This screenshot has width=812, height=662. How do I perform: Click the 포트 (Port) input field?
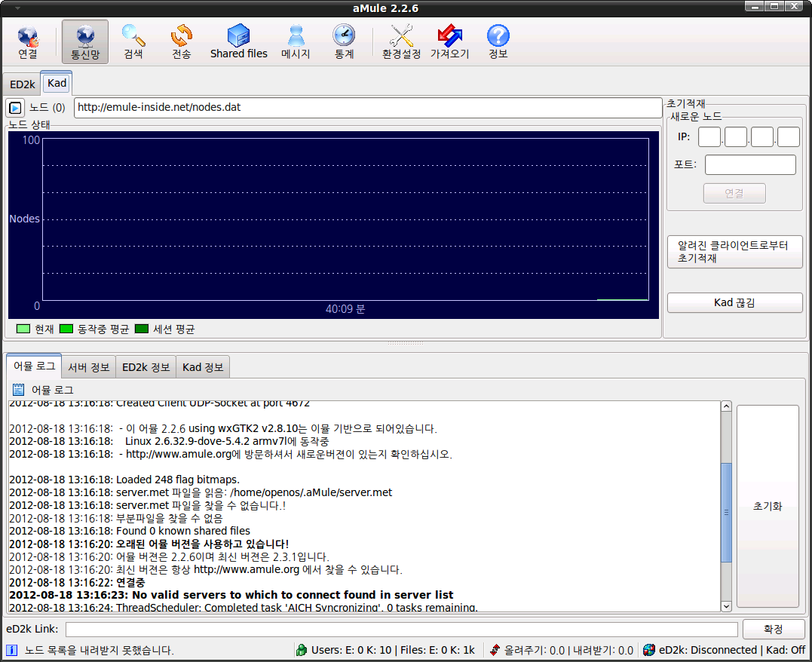pyautogui.click(x=750, y=164)
